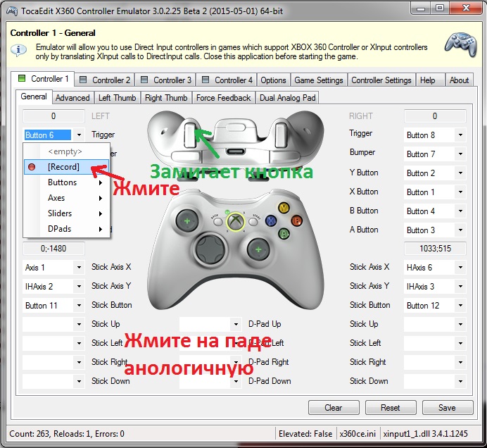Open the D-Pad Up dropdown
The image size is (487, 448).
tap(236, 324)
